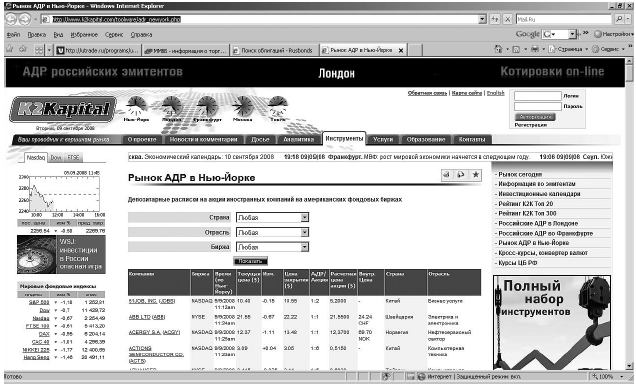This screenshot has height=385, width=636.
Task: Click the Показать button
Action: point(251,261)
